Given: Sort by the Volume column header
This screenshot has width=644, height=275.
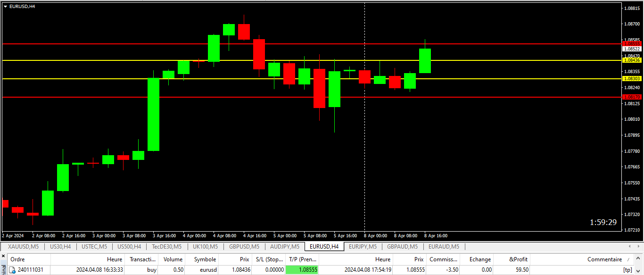Looking at the screenshot, I should click(x=173, y=259).
